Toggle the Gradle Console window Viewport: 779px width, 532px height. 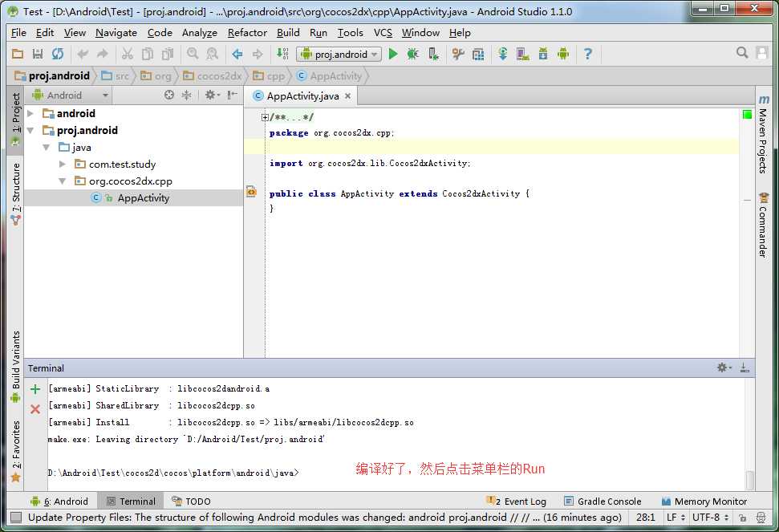click(603, 502)
